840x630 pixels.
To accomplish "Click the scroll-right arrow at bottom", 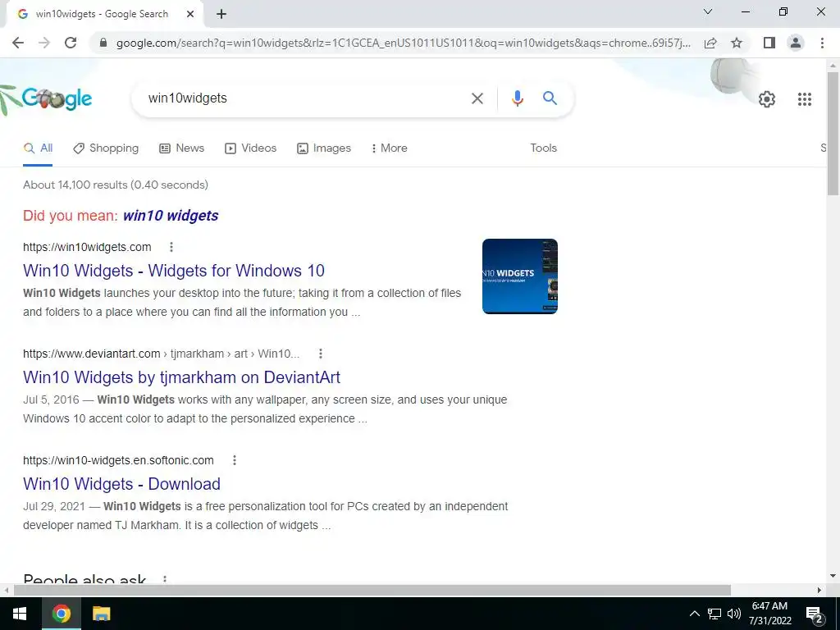I will (819, 590).
